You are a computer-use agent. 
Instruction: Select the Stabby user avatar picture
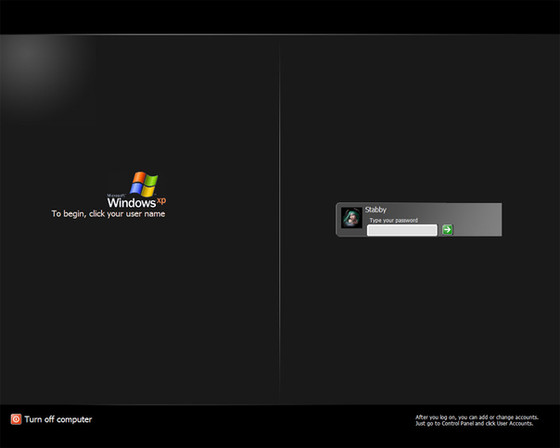pyautogui.click(x=351, y=218)
